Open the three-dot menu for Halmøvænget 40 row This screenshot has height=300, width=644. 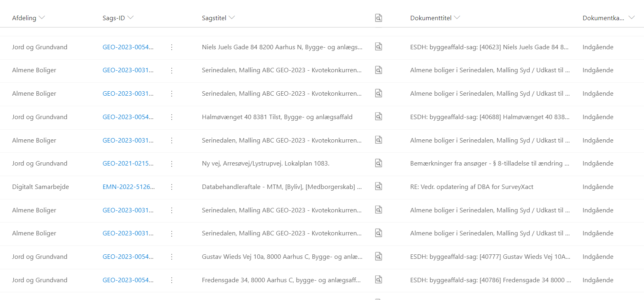coord(172,117)
